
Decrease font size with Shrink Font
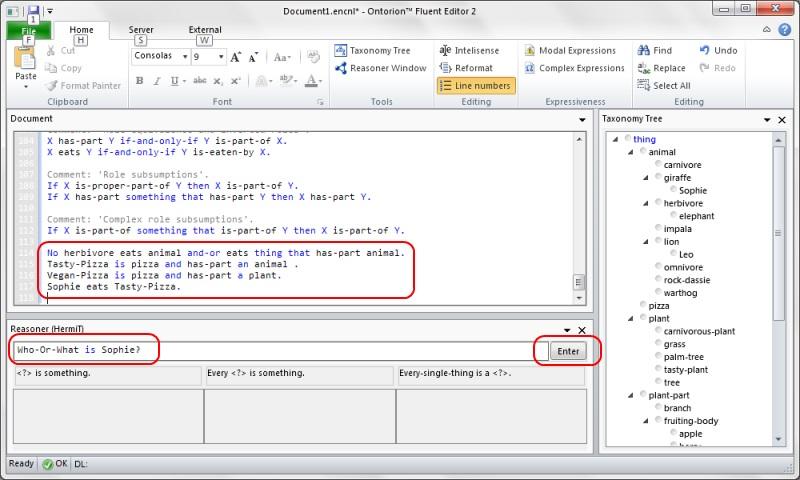click(x=254, y=57)
